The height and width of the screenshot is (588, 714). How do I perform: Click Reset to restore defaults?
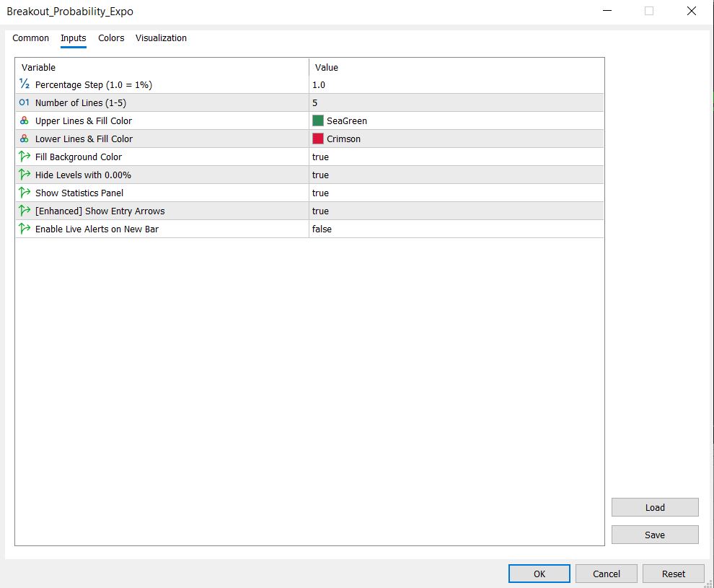click(x=673, y=574)
